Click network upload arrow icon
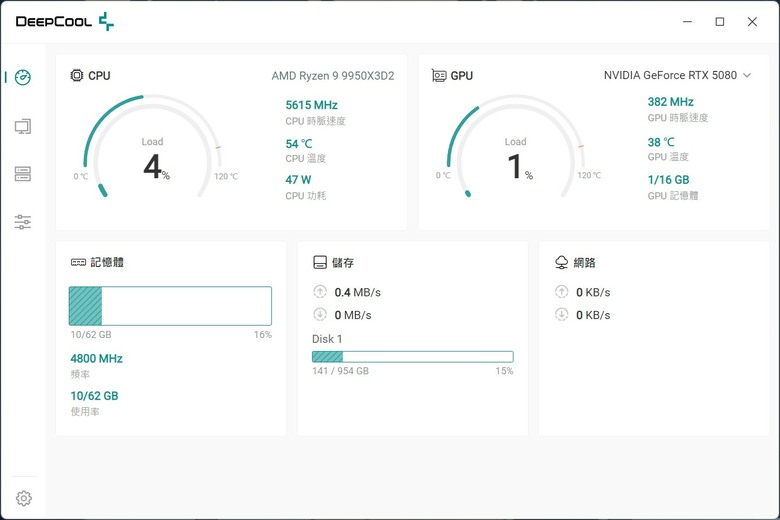The height and width of the screenshot is (520, 780). click(x=561, y=292)
